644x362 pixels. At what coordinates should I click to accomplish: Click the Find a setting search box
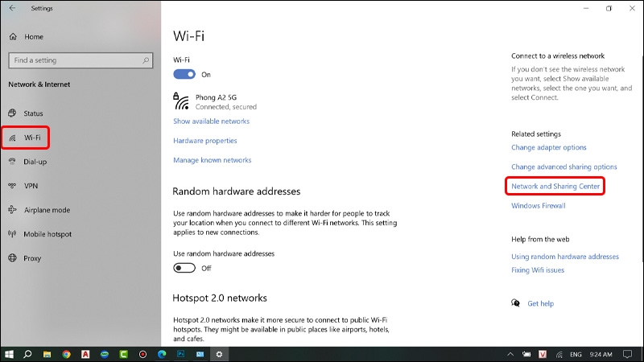80,60
